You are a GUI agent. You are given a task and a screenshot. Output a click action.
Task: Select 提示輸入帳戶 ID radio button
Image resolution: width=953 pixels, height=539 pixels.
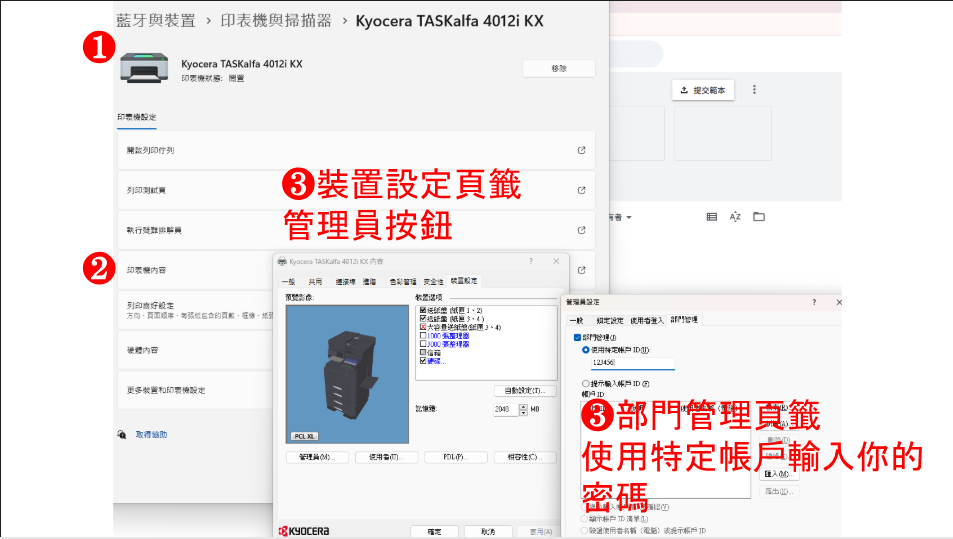(x=586, y=384)
